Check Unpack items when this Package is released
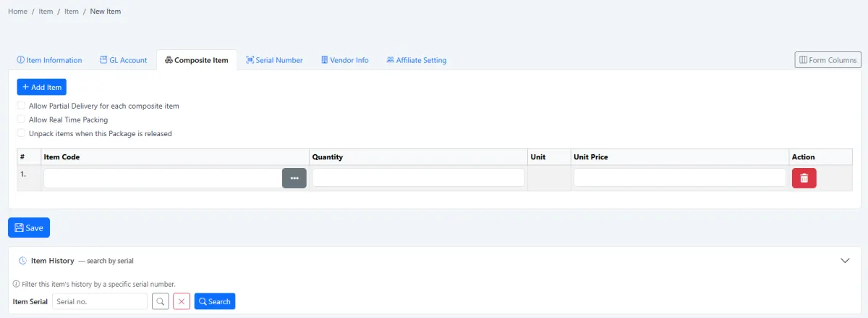868x318 pixels. [x=21, y=133]
